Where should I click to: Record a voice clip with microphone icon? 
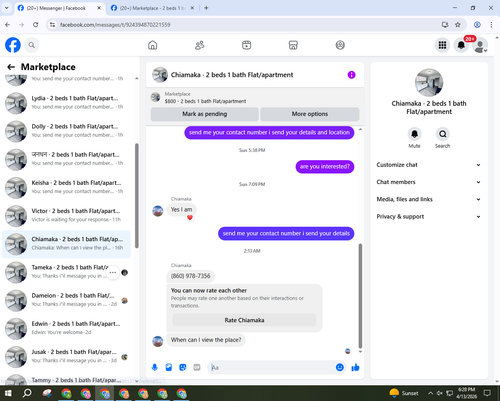pos(155,367)
